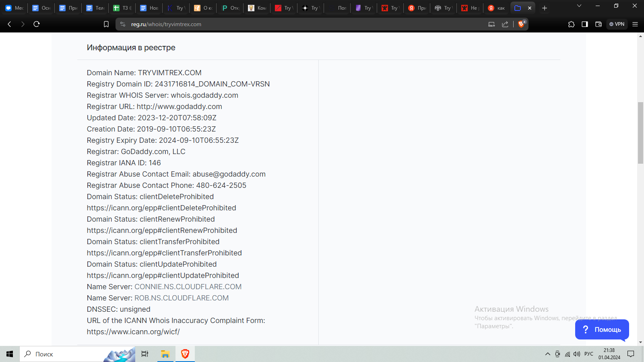The image size is (644, 362).
Task: Switch to the 'Отк' tab
Action: [x=230, y=8]
